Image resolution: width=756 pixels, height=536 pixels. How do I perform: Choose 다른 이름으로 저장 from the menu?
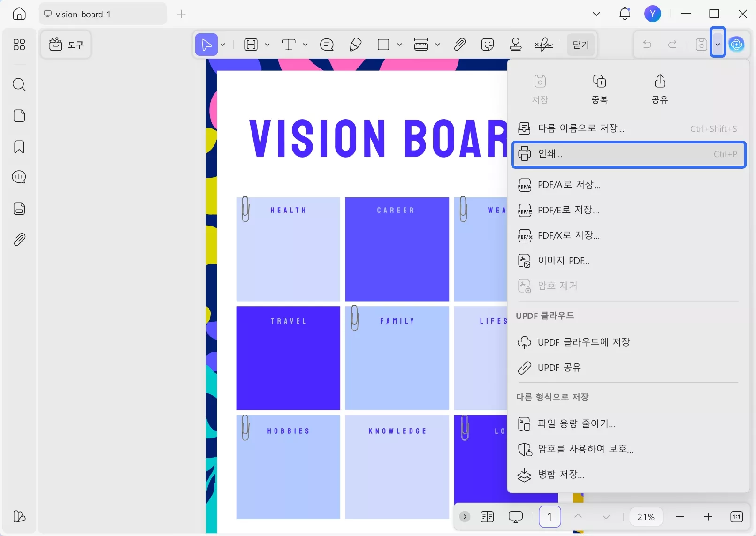[x=628, y=128]
